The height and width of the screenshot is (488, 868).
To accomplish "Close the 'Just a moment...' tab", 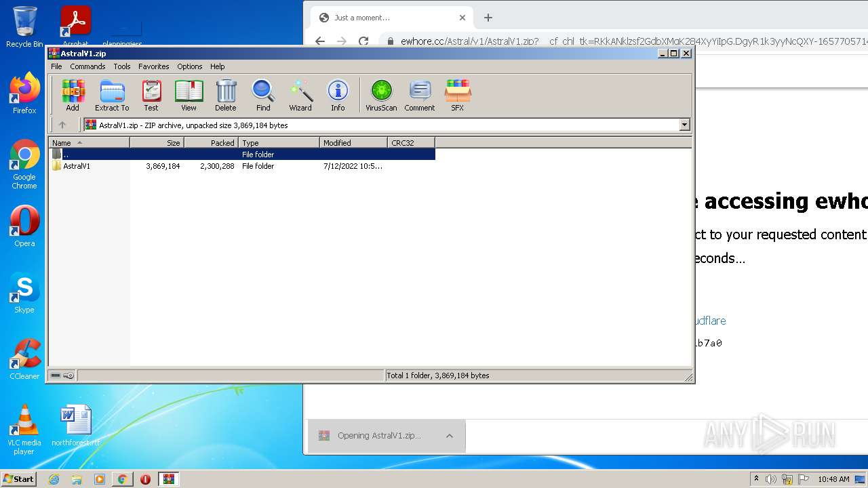I will tap(462, 18).
